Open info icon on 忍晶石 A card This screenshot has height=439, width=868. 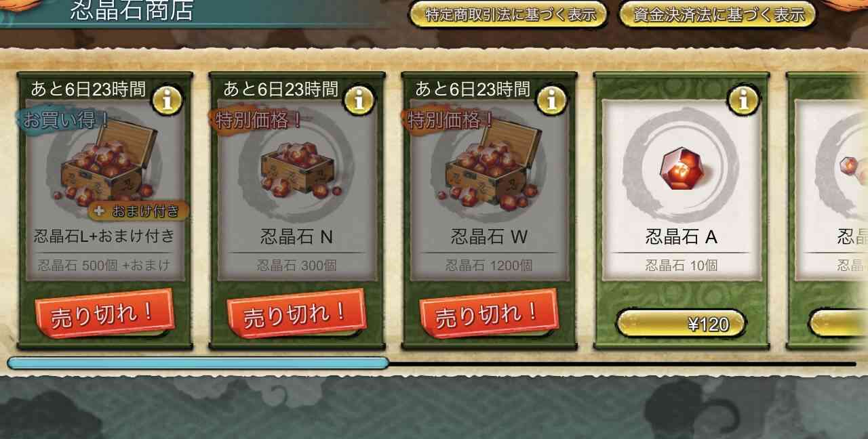(743, 100)
